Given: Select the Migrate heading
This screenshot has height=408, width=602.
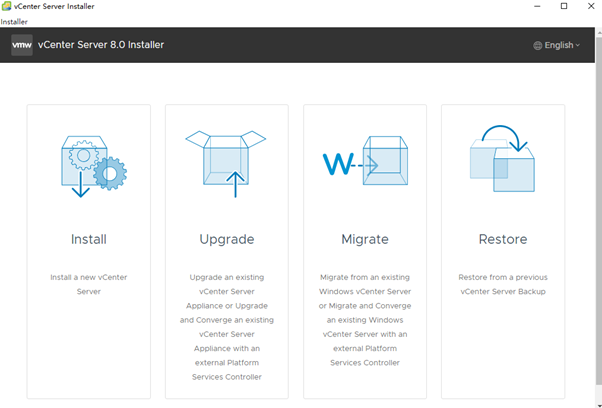Looking at the screenshot, I should pos(365,240).
